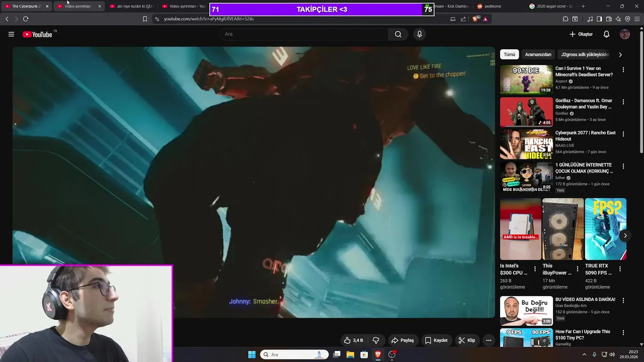This screenshot has width=644, height=362.
Task: Open the new tab plus button
Action: [x=583, y=6]
